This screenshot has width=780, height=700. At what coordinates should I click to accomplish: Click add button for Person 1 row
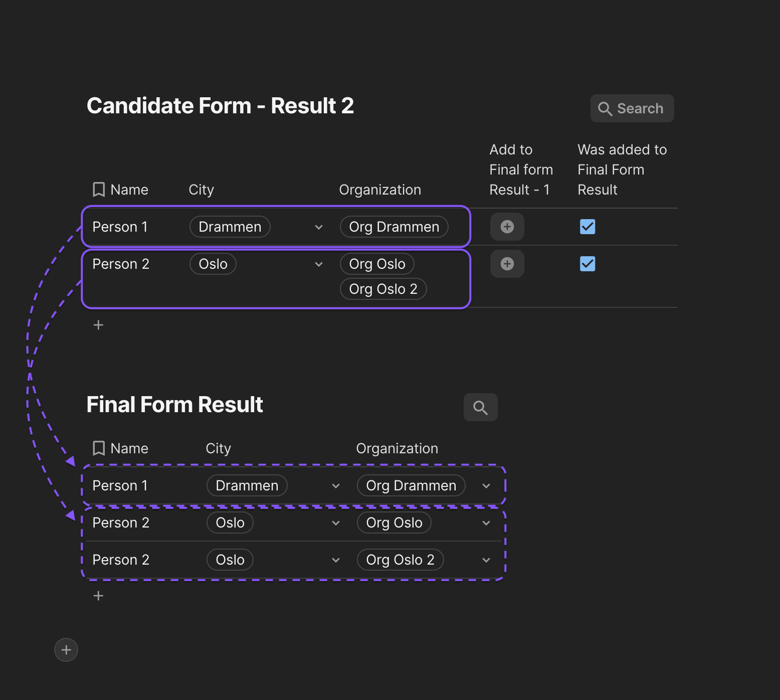pos(507,227)
